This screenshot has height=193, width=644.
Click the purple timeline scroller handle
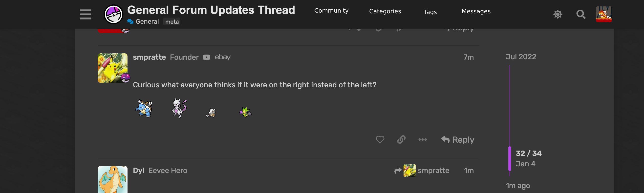[510, 158]
